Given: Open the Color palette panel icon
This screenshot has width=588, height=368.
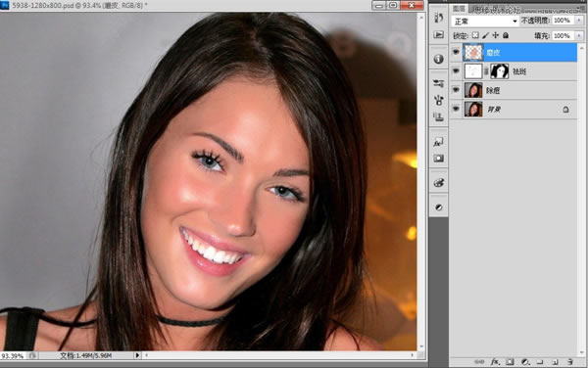Looking at the screenshot, I should click(438, 183).
